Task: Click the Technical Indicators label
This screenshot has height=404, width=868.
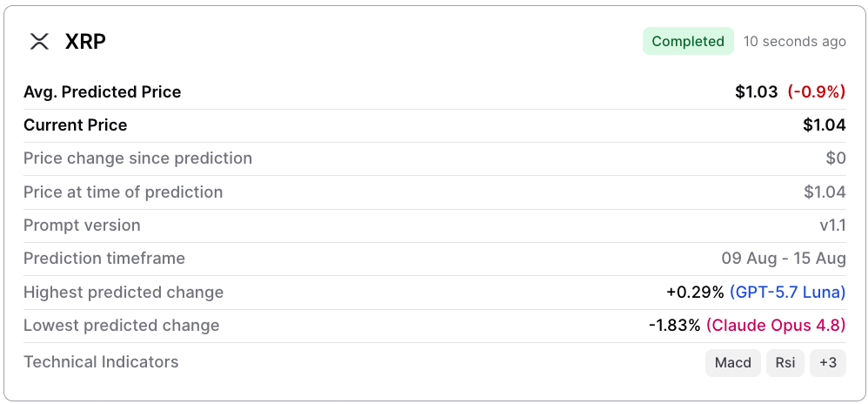Action: (x=101, y=362)
